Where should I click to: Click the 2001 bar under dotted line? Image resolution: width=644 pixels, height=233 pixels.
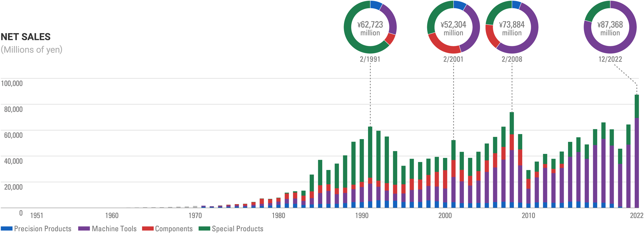453,174
